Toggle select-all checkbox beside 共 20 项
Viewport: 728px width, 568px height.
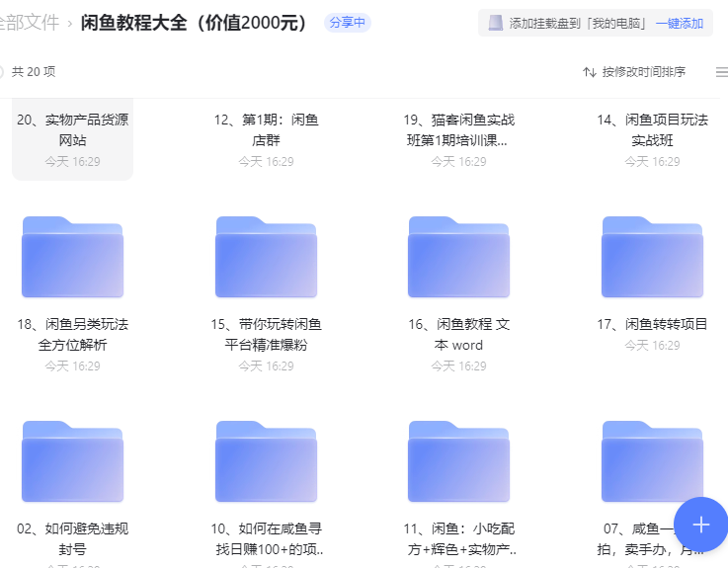(1, 72)
